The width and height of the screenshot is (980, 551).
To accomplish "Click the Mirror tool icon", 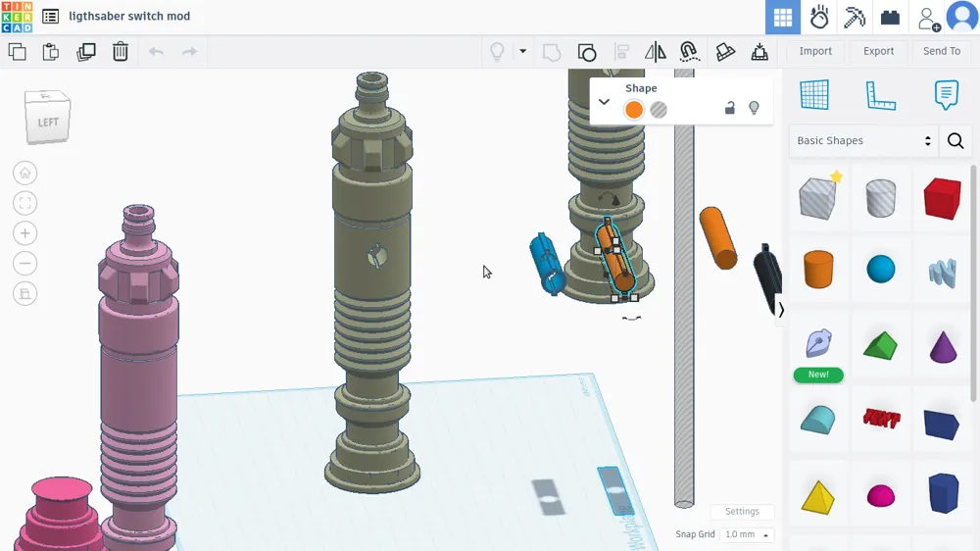I will [655, 52].
